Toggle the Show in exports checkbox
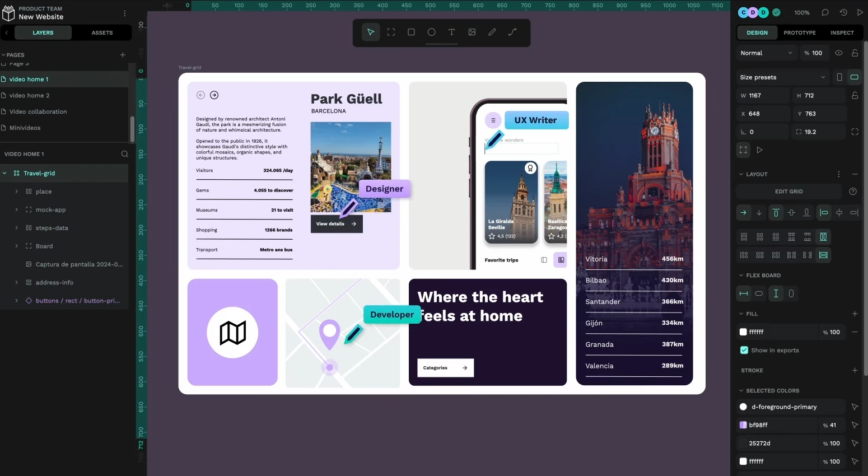868x476 pixels. pos(744,350)
